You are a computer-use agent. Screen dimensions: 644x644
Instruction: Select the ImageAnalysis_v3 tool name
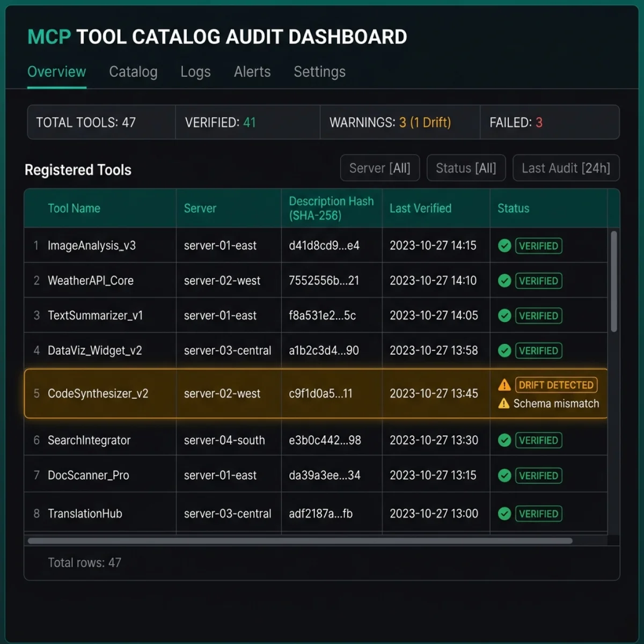click(92, 246)
